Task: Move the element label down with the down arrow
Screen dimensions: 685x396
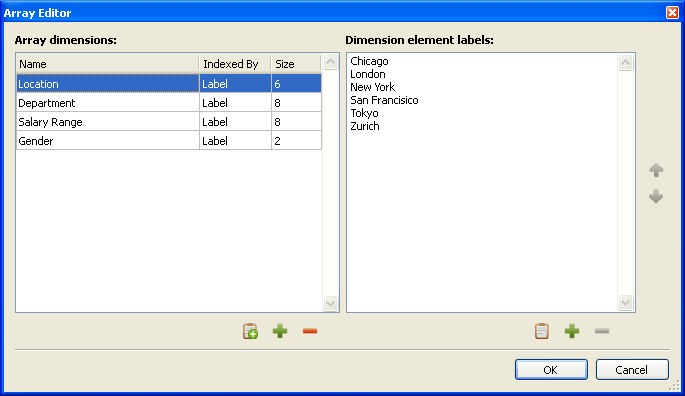Action: tap(656, 196)
